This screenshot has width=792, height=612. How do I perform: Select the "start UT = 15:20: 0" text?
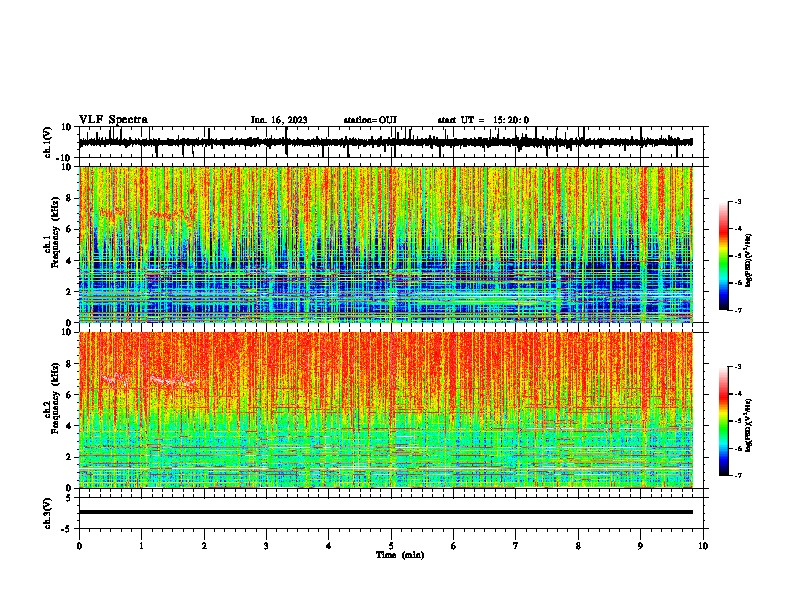[x=483, y=120]
